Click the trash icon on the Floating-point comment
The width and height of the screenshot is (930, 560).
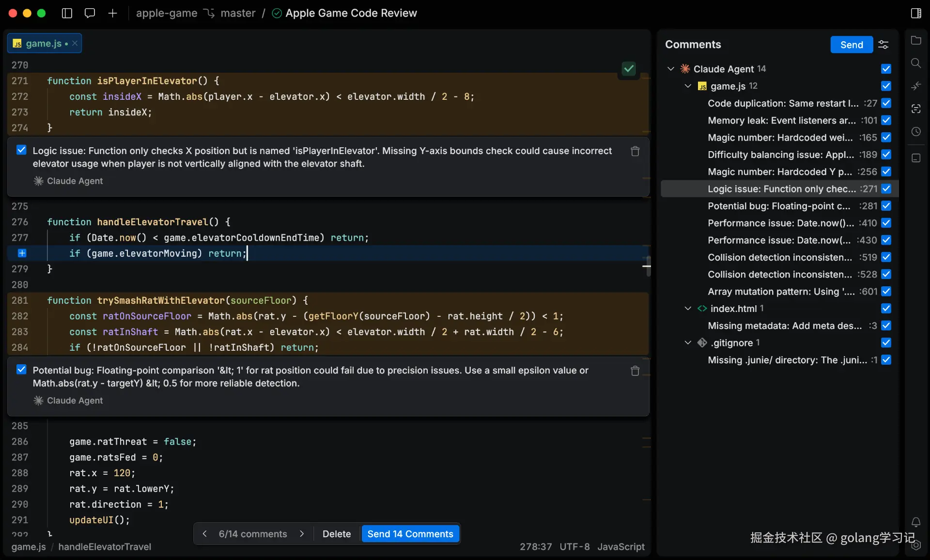(x=635, y=371)
